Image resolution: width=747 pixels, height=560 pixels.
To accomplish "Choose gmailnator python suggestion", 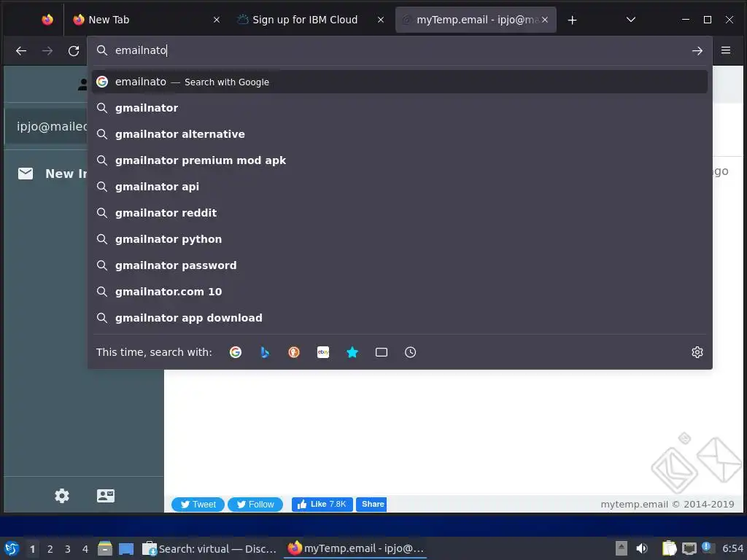I will click(x=399, y=239).
